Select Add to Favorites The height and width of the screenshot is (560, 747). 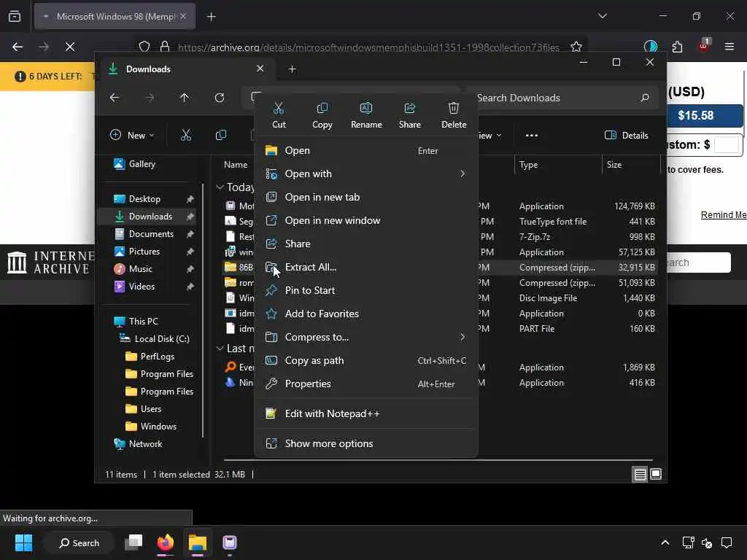point(366,314)
